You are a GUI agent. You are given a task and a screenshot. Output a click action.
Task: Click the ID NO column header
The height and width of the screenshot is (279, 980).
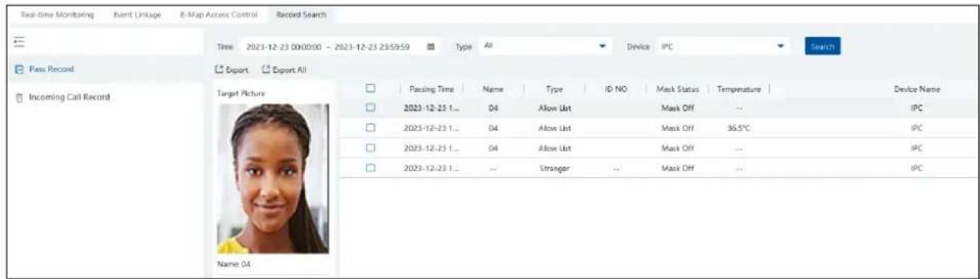pyautogui.click(x=616, y=90)
